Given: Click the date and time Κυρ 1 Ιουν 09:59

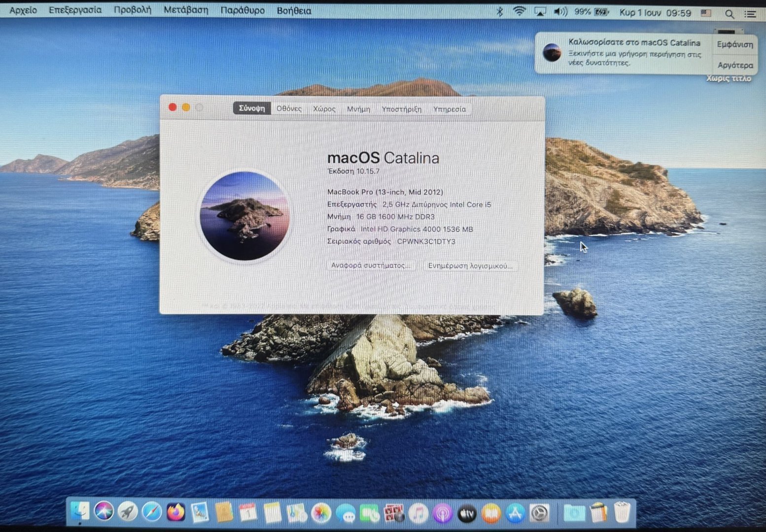Looking at the screenshot, I should click(656, 13).
